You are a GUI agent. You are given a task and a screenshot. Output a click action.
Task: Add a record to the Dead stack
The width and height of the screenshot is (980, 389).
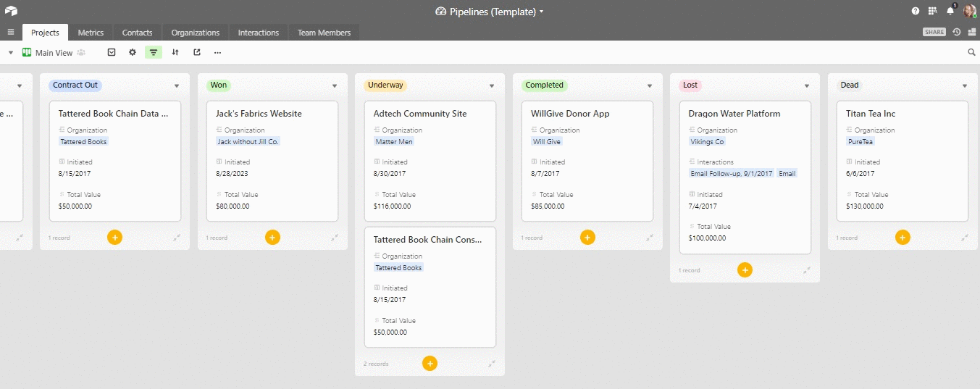902,237
